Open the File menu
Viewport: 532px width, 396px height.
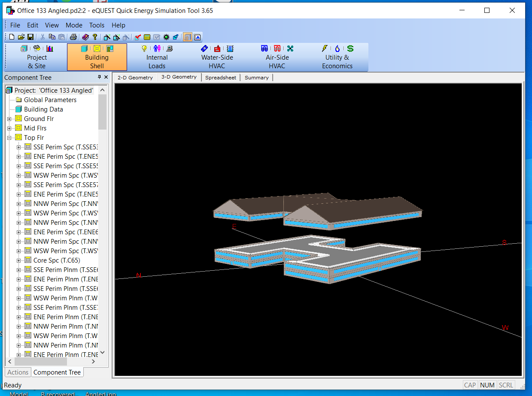pos(15,25)
